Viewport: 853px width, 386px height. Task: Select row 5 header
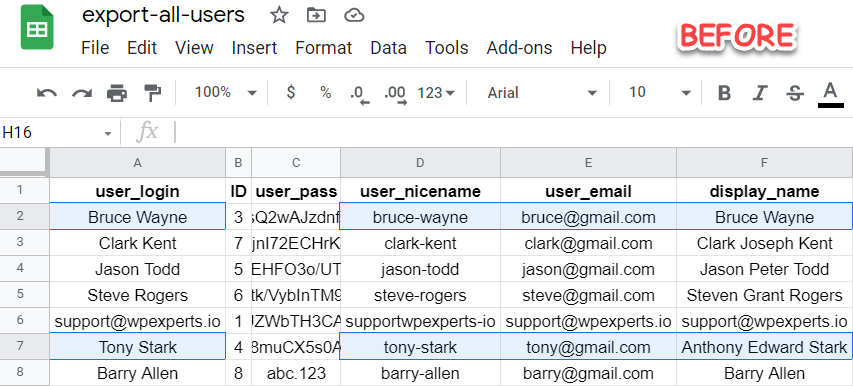[24, 295]
